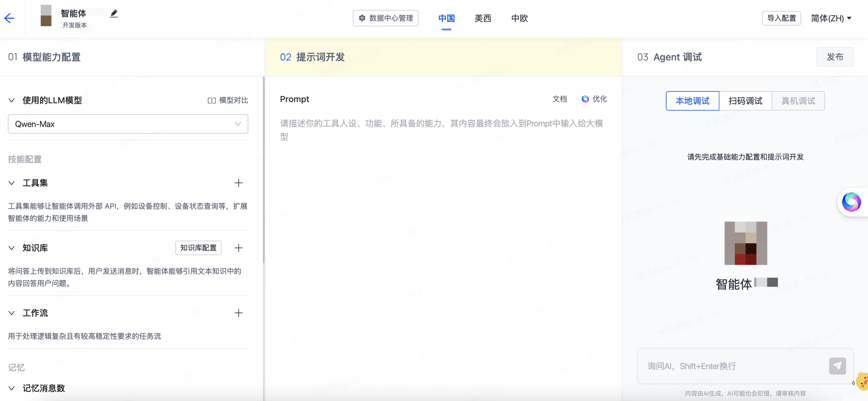The width and height of the screenshot is (868, 401).
Task: Click the 01 模型能力配置 step header
Action: pos(44,57)
